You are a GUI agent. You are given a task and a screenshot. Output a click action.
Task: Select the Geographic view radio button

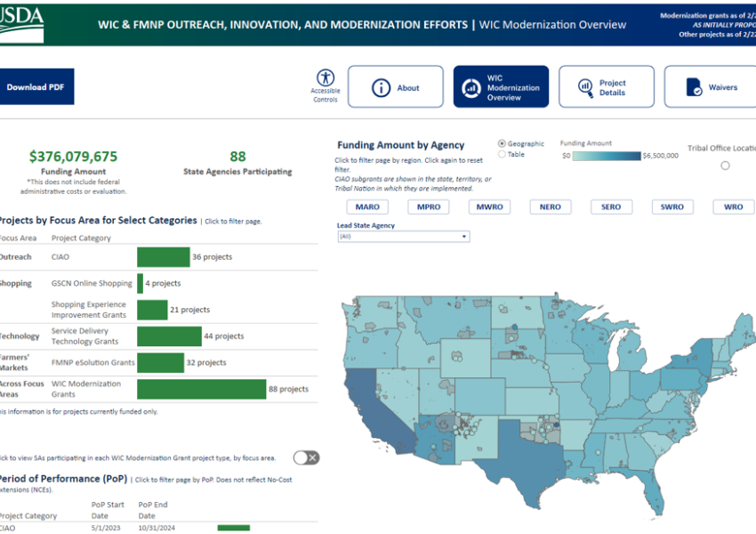pyautogui.click(x=502, y=143)
